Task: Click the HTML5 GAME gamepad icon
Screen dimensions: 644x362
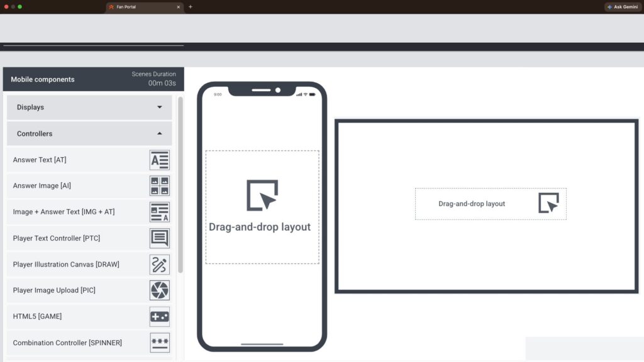Action: [x=159, y=316]
